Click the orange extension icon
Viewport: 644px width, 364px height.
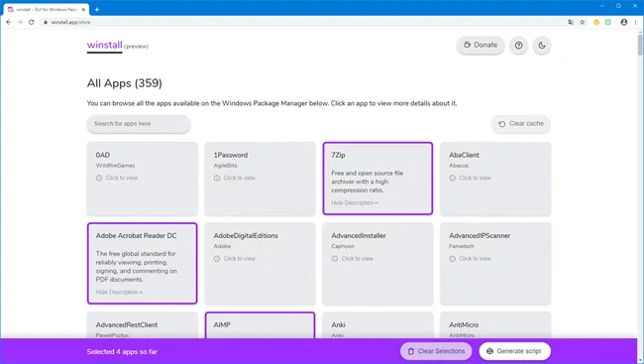pyautogui.click(x=596, y=22)
